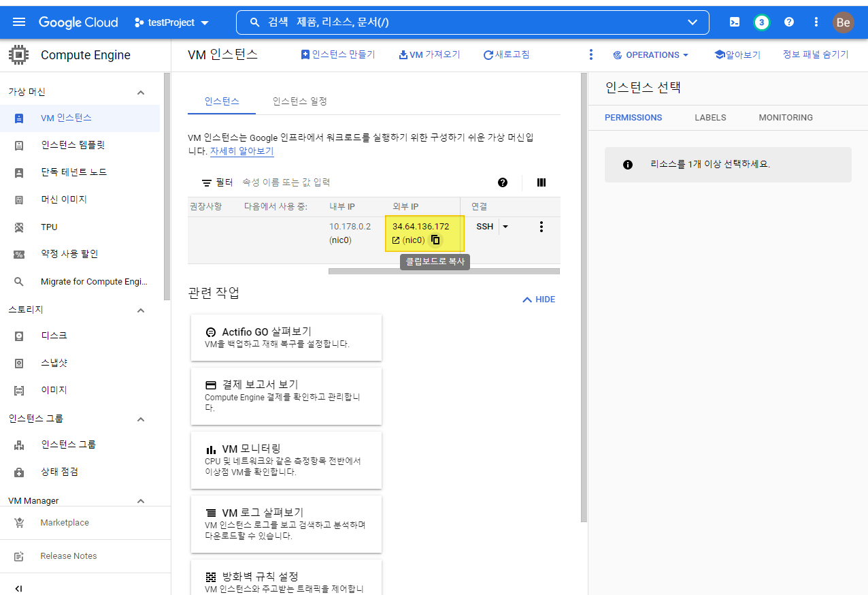The image size is (868, 595).
Task: Open the testProject project selector
Action: [171, 22]
